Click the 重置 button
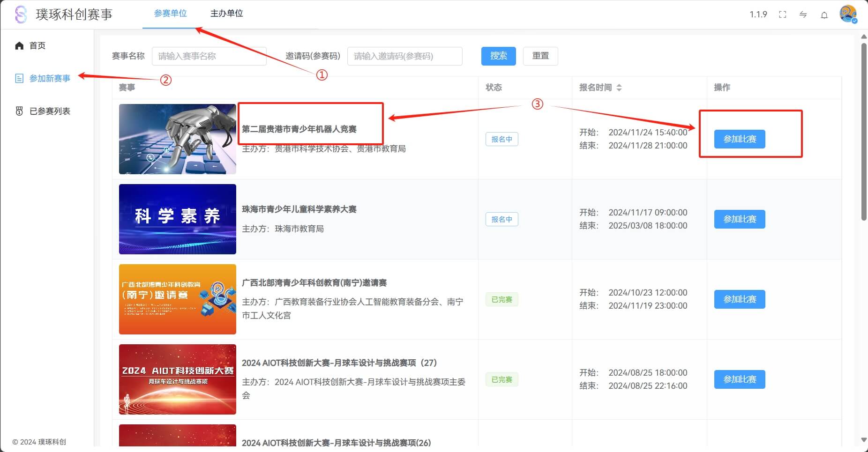The height and width of the screenshot is (452, 868). coord(540,56)
